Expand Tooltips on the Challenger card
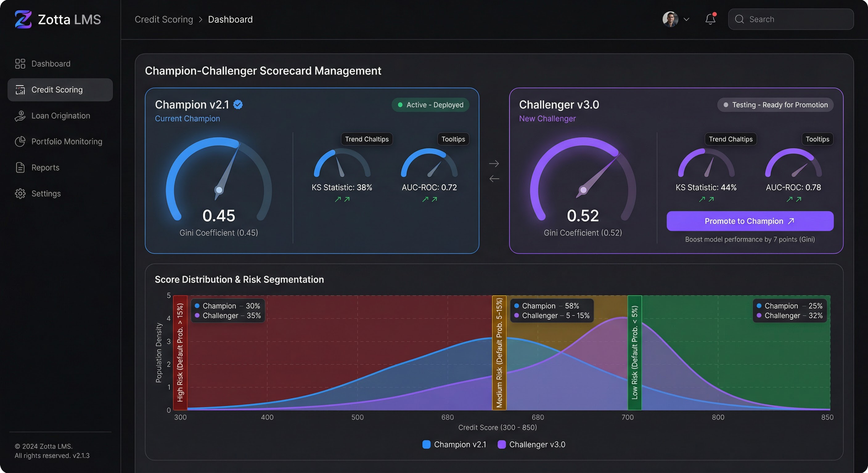The height and width of the screenshot is (473, 868). (x=817, y=139)
